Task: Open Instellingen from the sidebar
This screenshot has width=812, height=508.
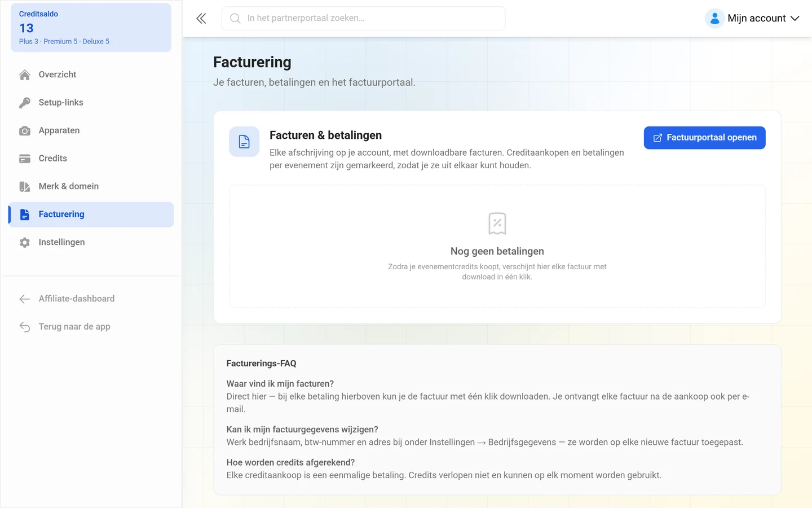Action: [x=91, y=243]
